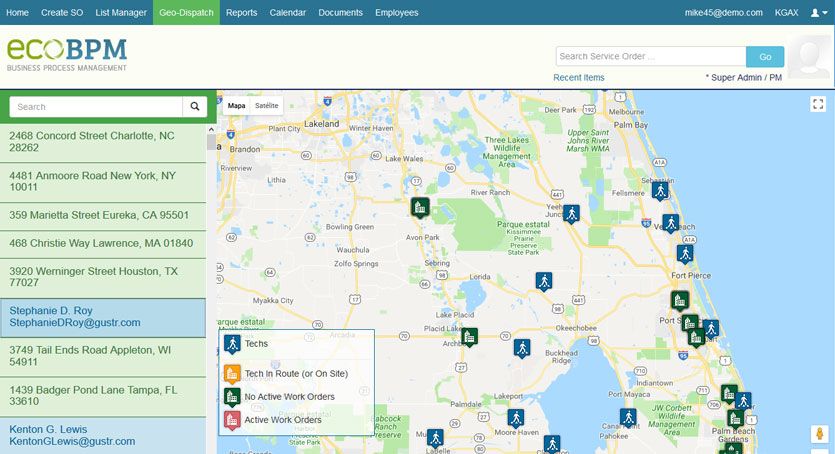This screenshot has width=835, height=454.
Task: Open the user account dropdown icon
Action: pos(819,13)
